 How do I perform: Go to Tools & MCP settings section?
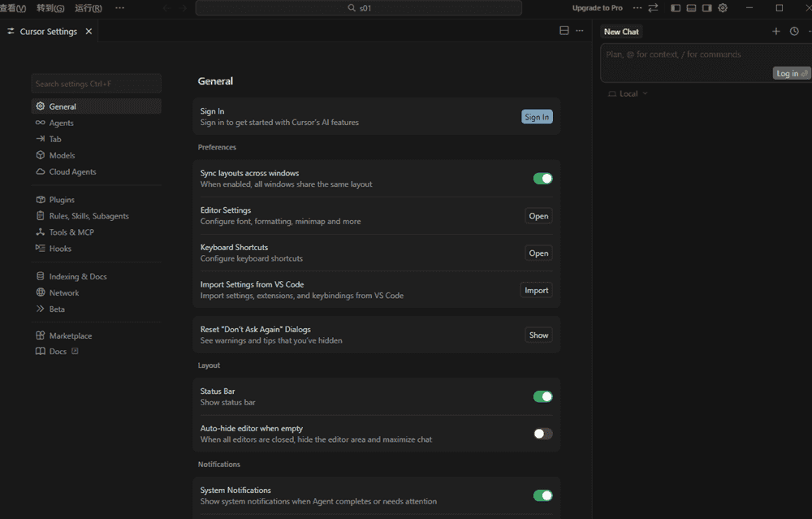71,232
